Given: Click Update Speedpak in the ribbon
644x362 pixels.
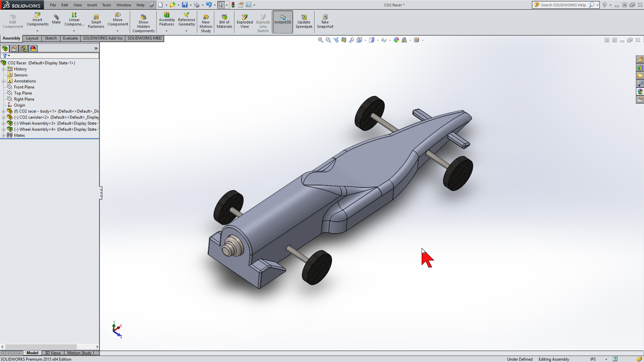Looking at the screenshot, I should [304, 21].
